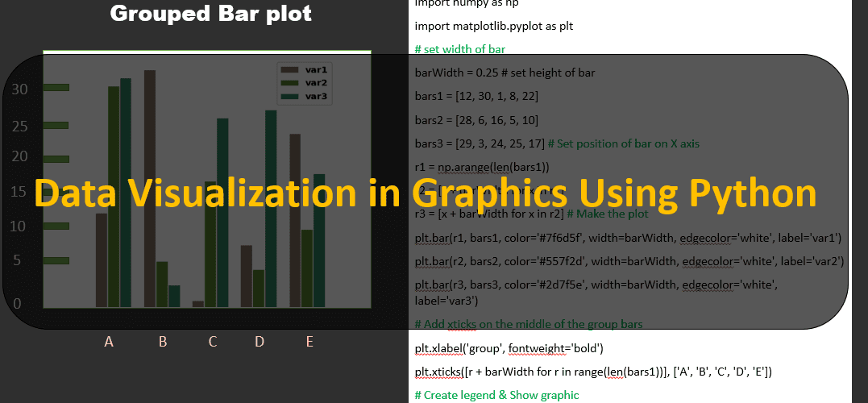Click the "Data Visualization in Graphics Using Python" headline

coord(426,193)
